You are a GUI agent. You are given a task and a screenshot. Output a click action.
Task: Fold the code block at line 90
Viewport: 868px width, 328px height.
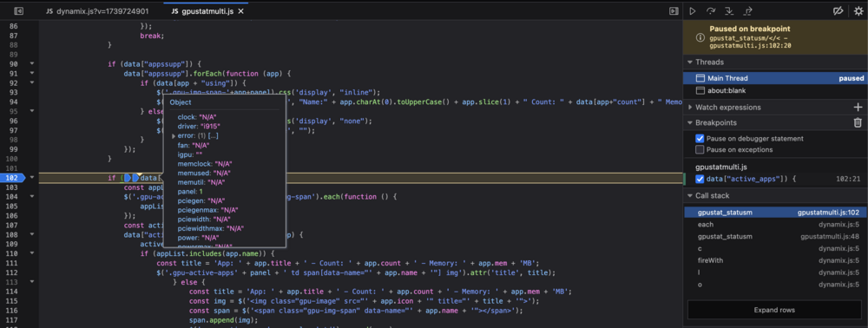click(31, 63)
